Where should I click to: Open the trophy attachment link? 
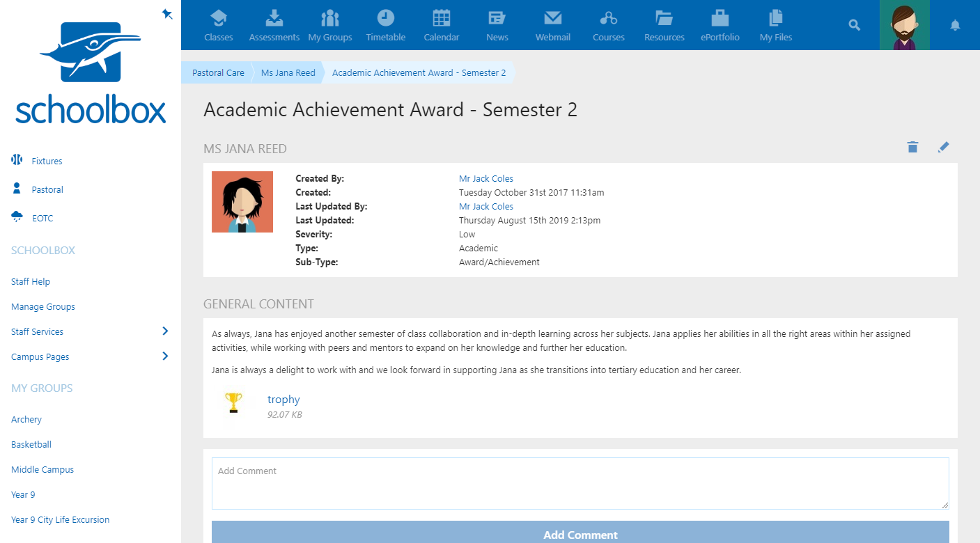pos(283,399)
